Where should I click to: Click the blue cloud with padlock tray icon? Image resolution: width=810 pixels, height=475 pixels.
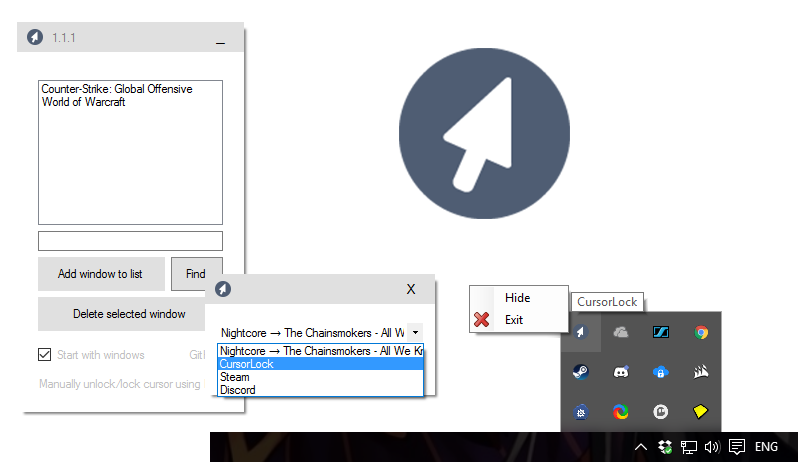(661, 372)
